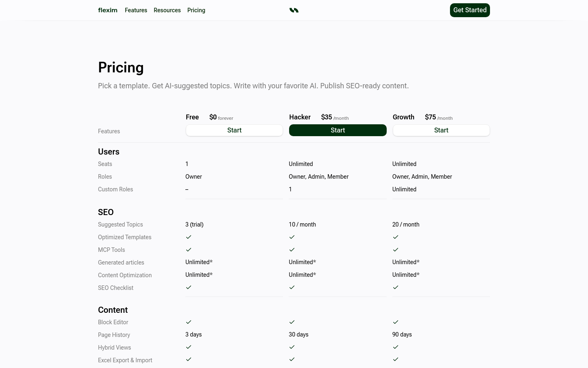Click the Generated articles row label

point(121,263)
